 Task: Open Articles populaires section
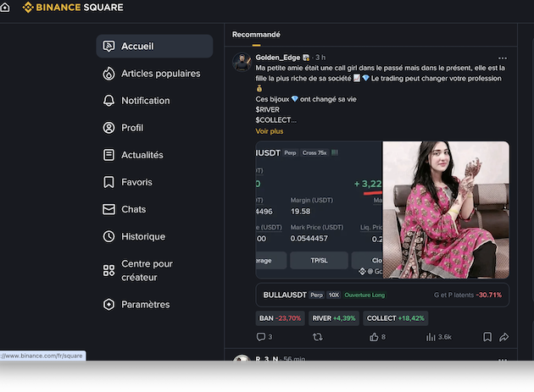160,74
